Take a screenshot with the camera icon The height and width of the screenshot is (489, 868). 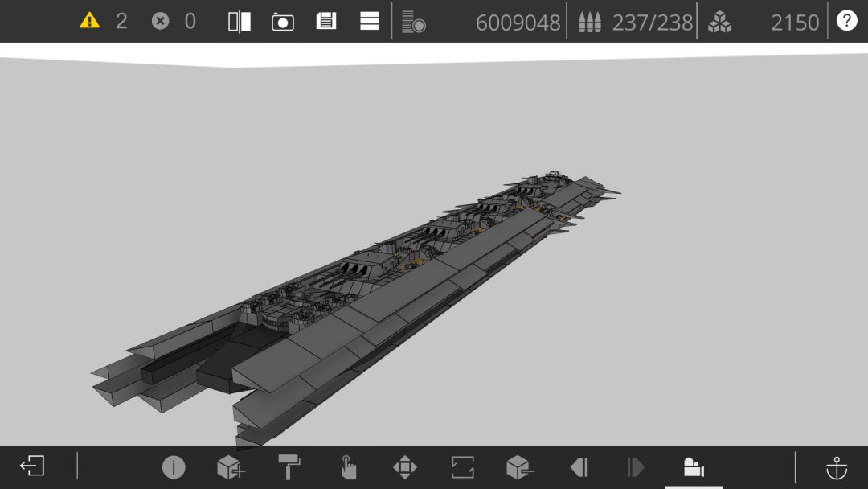click(x=283, y=23)
